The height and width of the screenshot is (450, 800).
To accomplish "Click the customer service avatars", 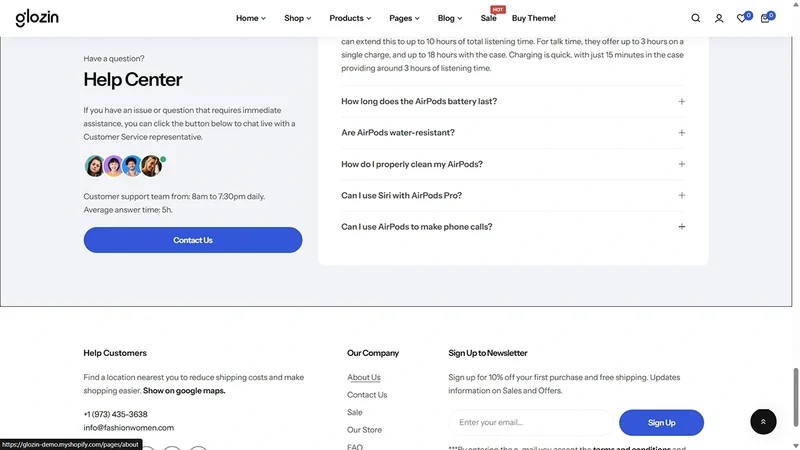I will pos(123,166).
